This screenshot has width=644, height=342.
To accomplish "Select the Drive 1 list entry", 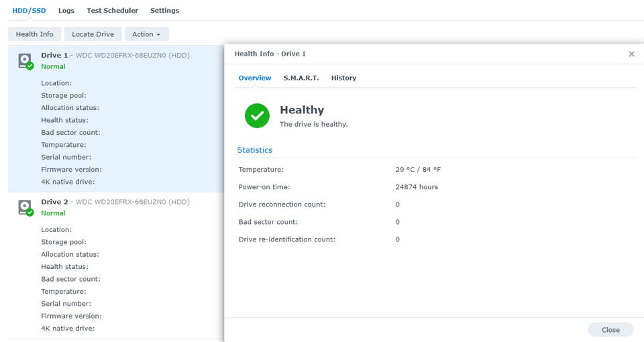I will pyautogui.click(x=116, y=119).
